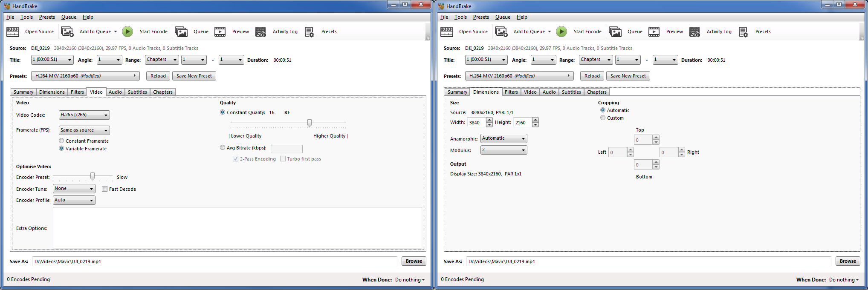Switch to Summary tab in right window
The height and width of the screenshot is (290, 868).
(x=457, y=92)
